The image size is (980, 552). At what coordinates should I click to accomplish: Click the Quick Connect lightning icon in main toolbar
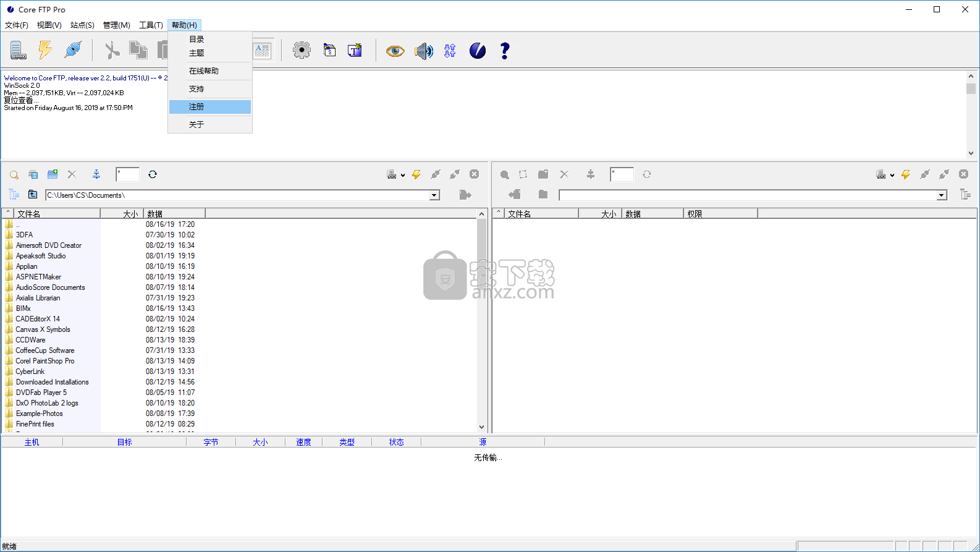(x=45, y=50)
